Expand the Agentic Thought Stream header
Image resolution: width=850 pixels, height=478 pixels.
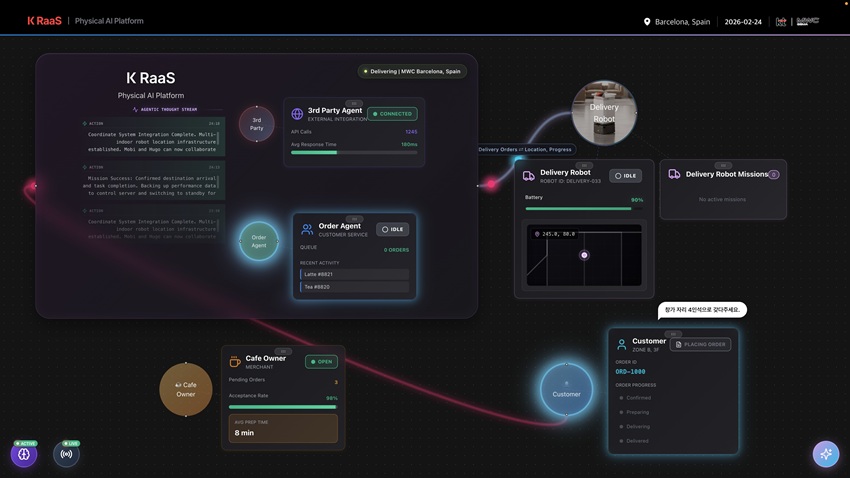click(165, 110)
